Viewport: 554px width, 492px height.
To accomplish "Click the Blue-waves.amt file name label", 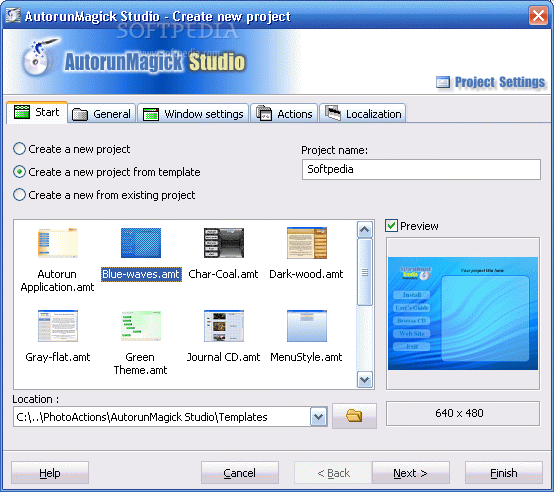I will pyautogui.click(x=141, y=274).
